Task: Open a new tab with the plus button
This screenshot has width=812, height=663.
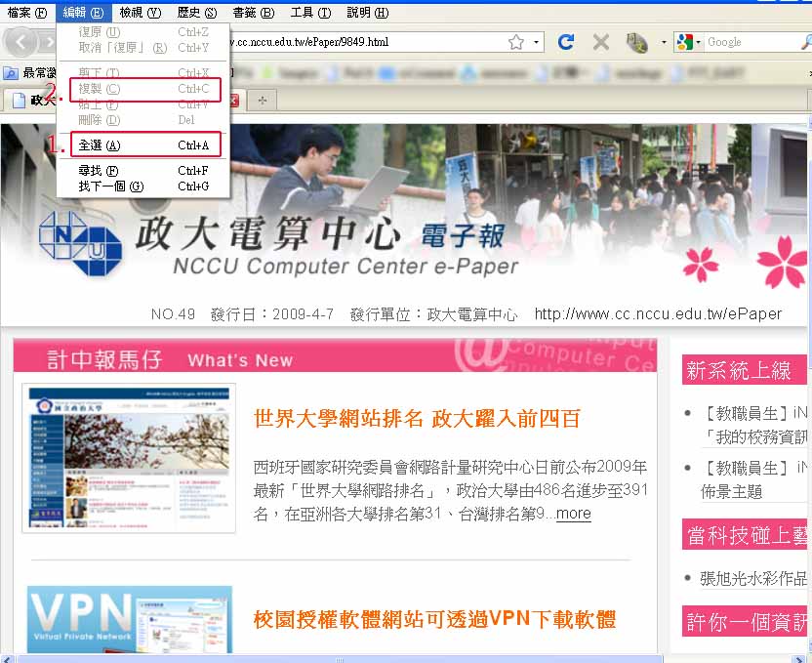Action: click(262, 100)
